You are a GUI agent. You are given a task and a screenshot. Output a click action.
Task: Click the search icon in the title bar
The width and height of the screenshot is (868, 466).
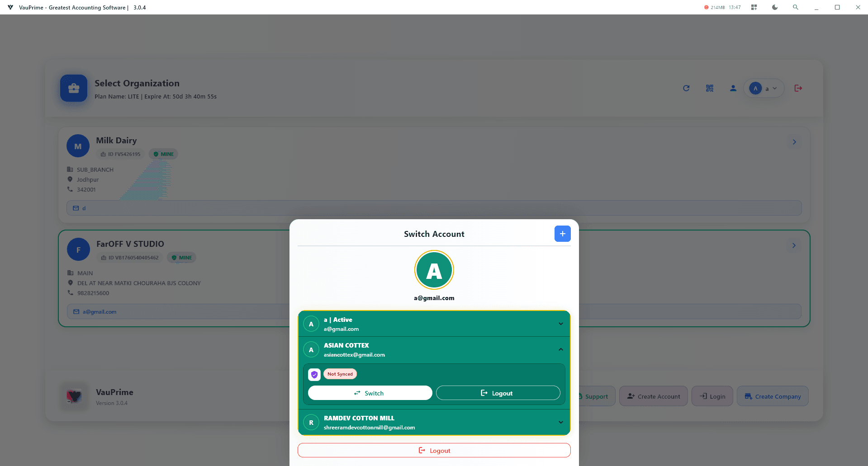796,7
